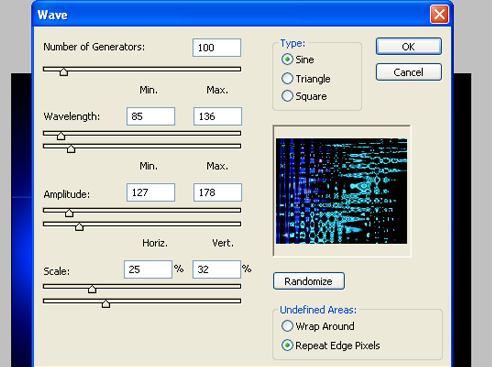Click the Cancel button

click(x=409, y=72)
